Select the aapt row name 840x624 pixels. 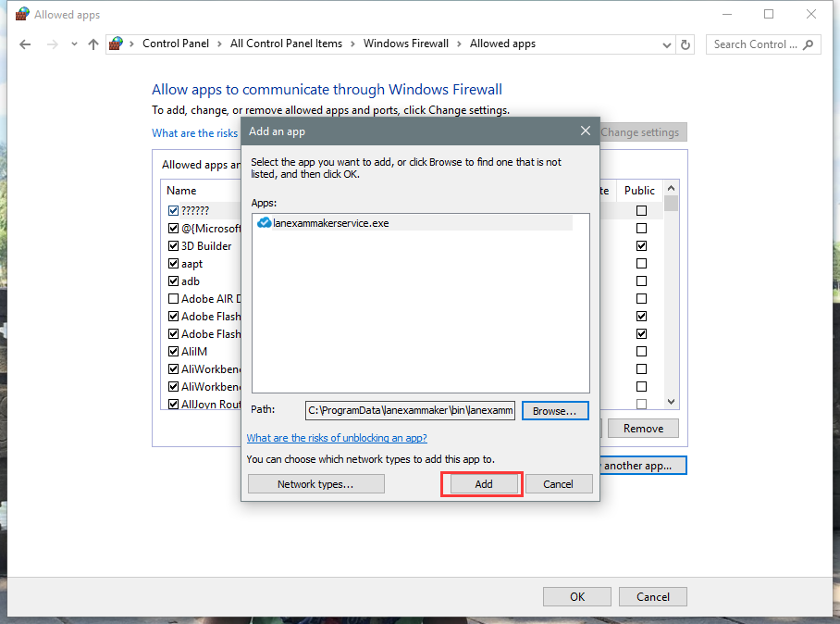[191, 264]
